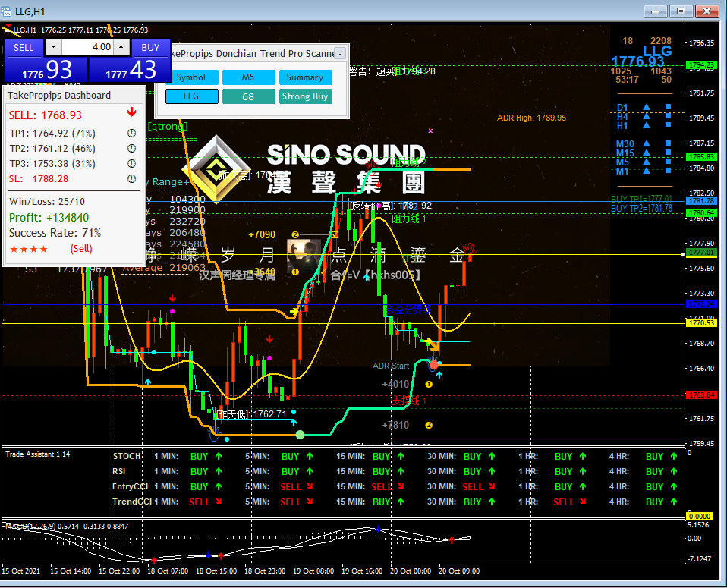This screenshot has width=727, height=588.
Task: Click the blue 1781.78 price label
Action: point(701,201)
